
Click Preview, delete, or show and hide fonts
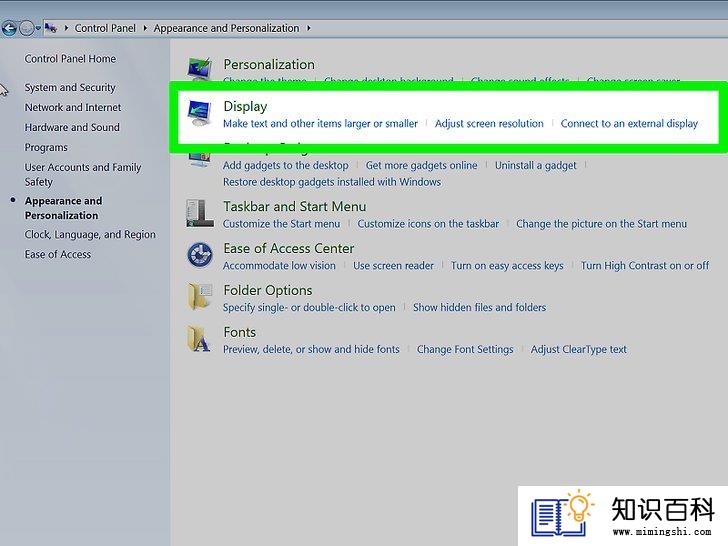coord(311,349)
